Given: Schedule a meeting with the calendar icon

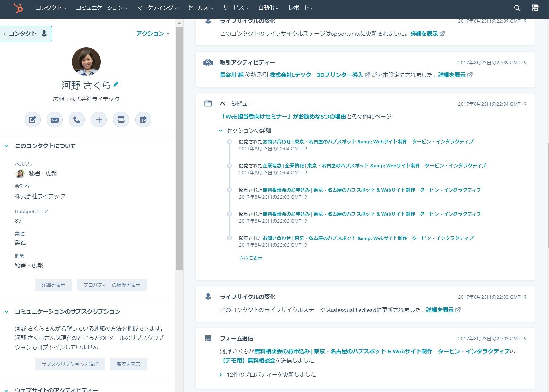Looking at the screenshot, I should point(143,120).
